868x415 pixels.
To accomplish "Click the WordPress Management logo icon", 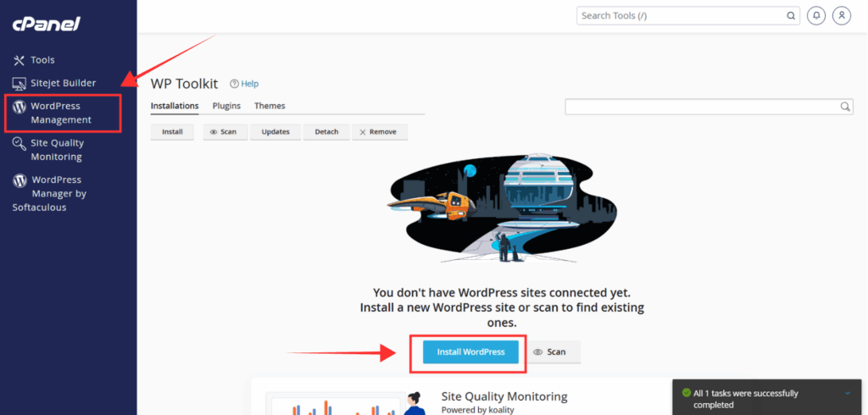I will click(19, 106).
